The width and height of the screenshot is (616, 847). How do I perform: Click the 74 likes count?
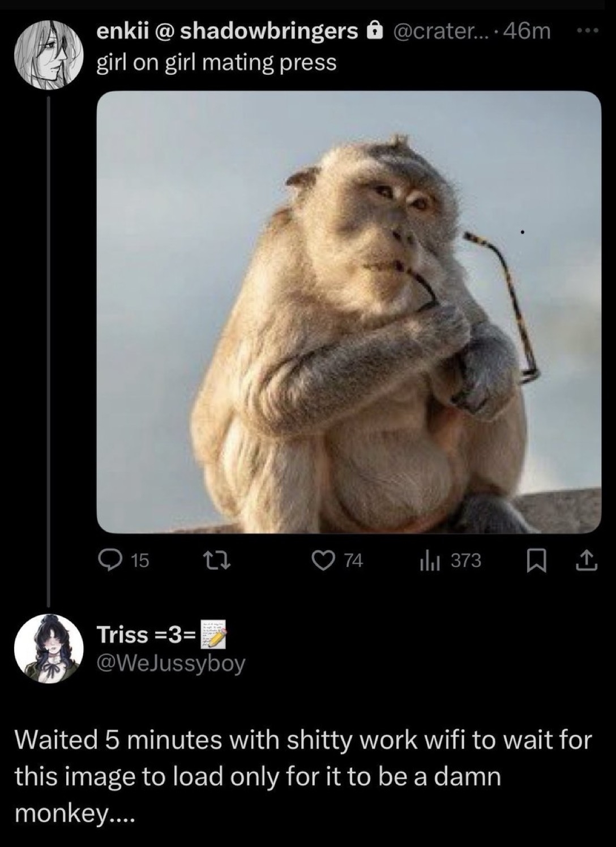coord(354,561)
